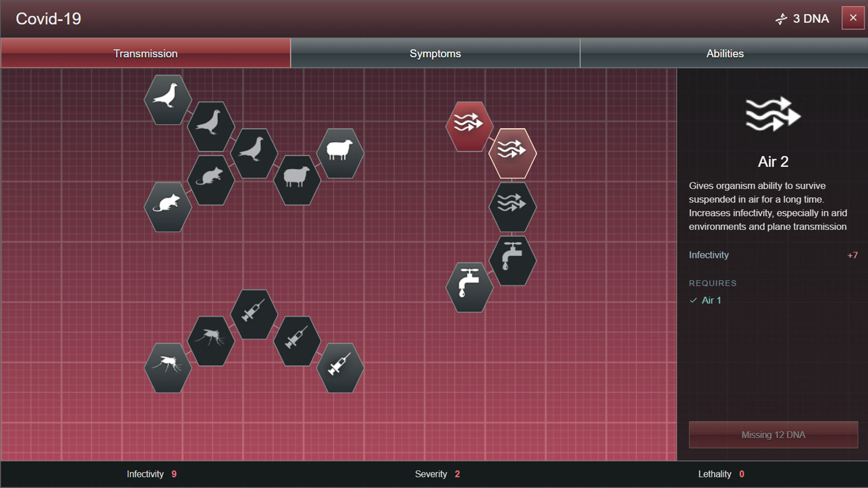Viewport: 868px width, 488px height.
Task: Select the red evolved Air 1 hexagon
Action: (469, 127)
